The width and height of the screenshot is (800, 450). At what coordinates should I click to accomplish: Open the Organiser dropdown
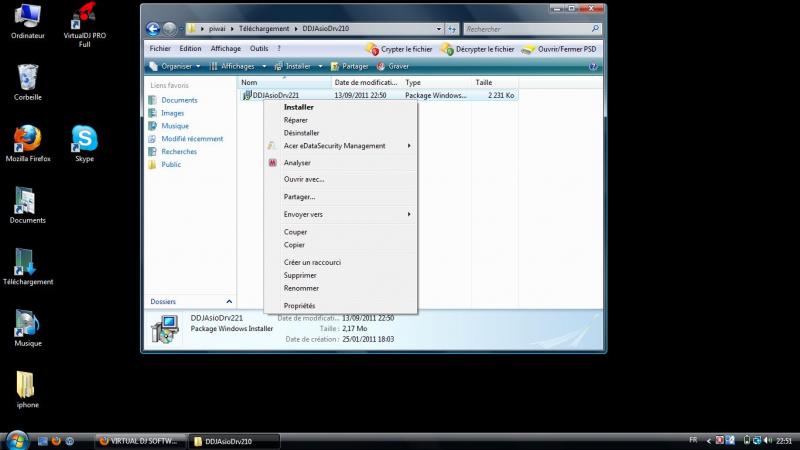(174, 66)
